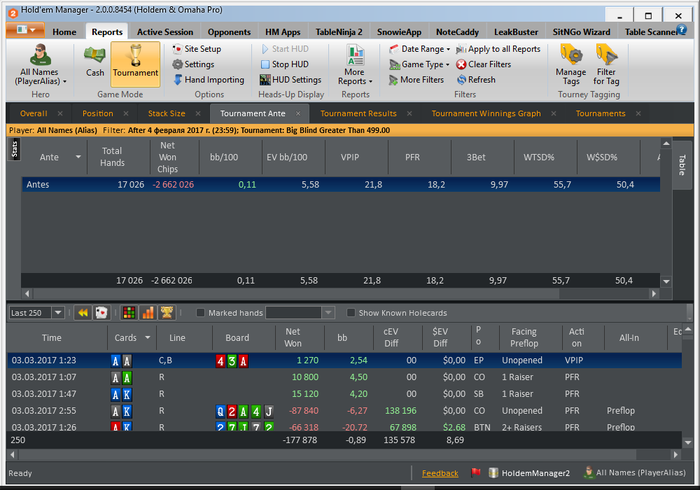Refresh the report data
This screenshot has width=700, height=490.
tap(476, 79)
